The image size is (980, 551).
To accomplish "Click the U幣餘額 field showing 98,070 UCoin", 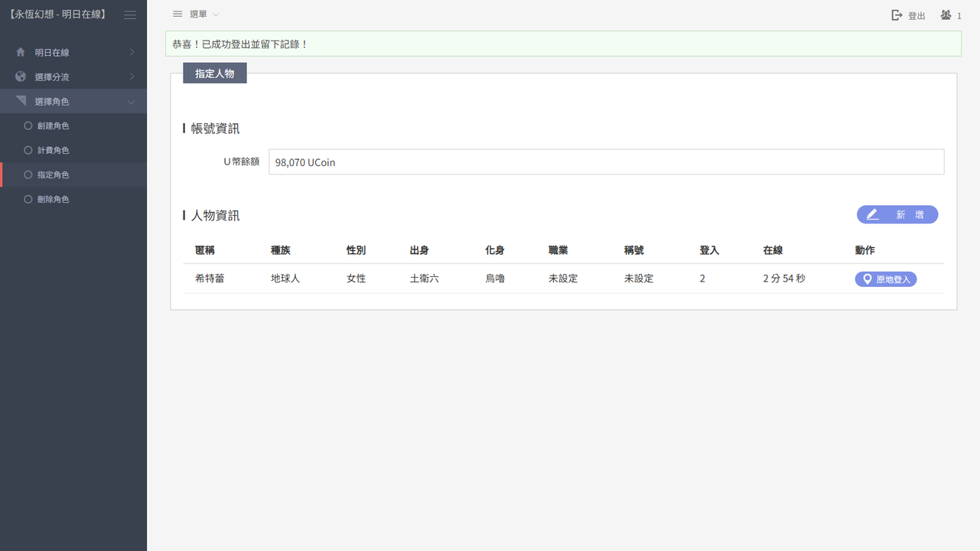I will pyautogui.click(x=606, y=162).
